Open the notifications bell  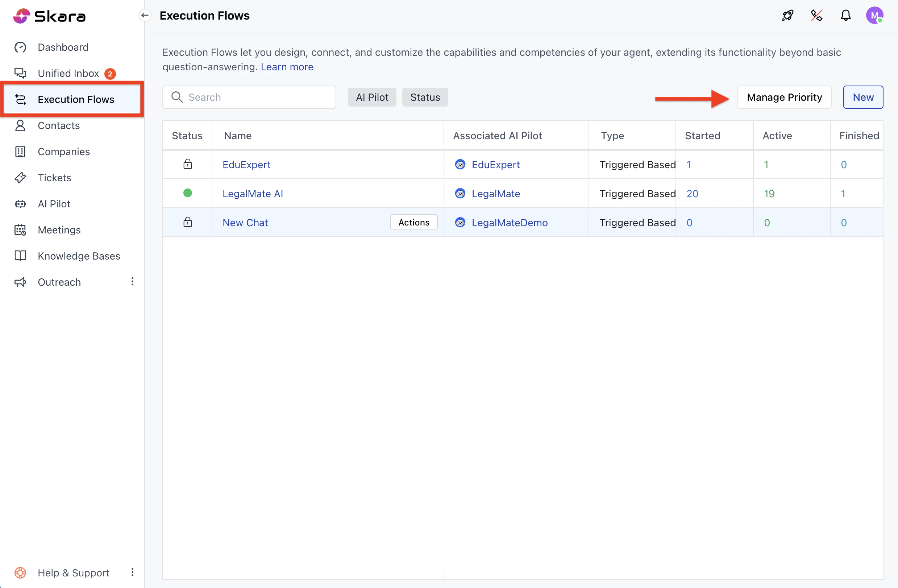(845, 16)
